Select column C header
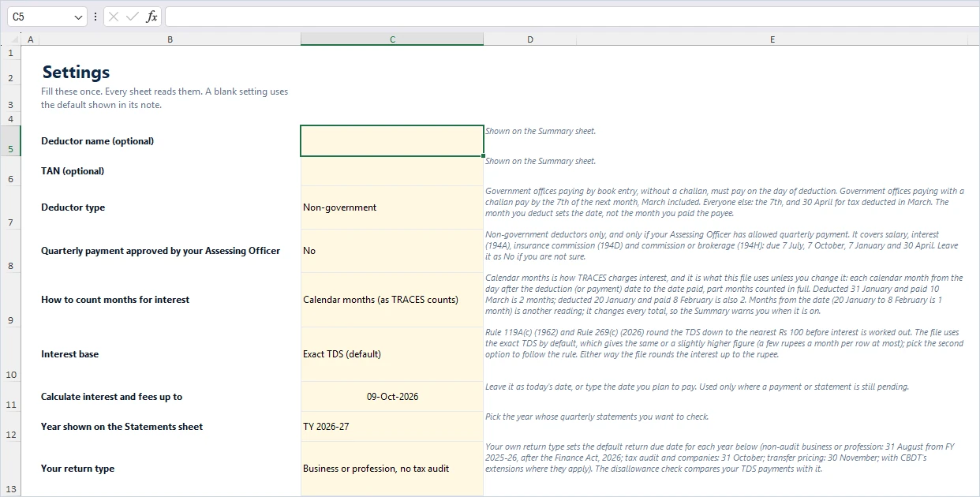The image size is (980, 497). 392,39
